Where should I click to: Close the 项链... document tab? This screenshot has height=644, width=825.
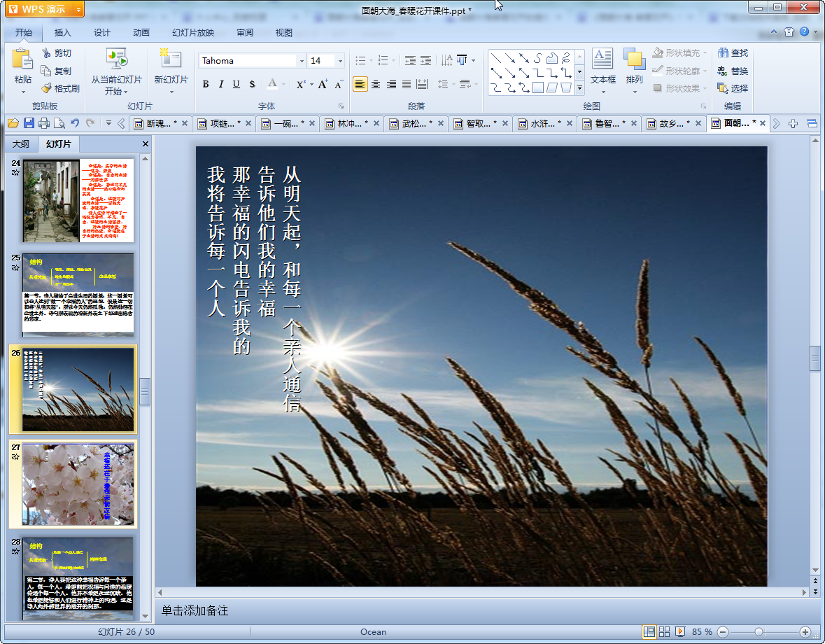tap(248, 123)
